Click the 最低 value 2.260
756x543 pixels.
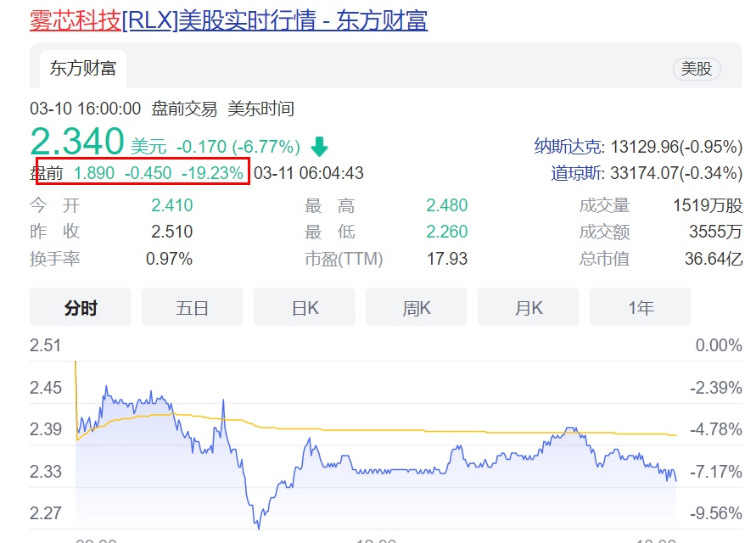coord(447,232)
